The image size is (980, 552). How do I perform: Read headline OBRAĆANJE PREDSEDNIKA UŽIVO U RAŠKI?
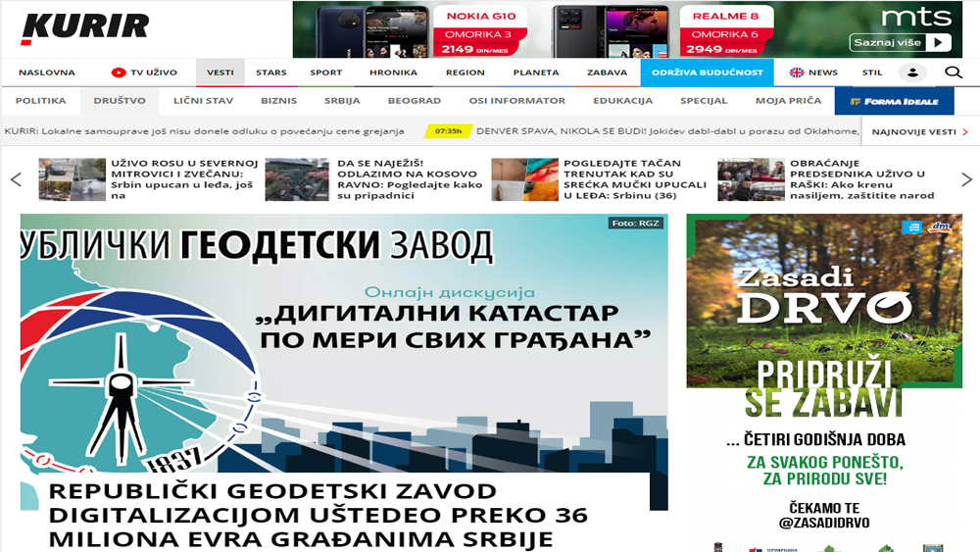(861, 179)
